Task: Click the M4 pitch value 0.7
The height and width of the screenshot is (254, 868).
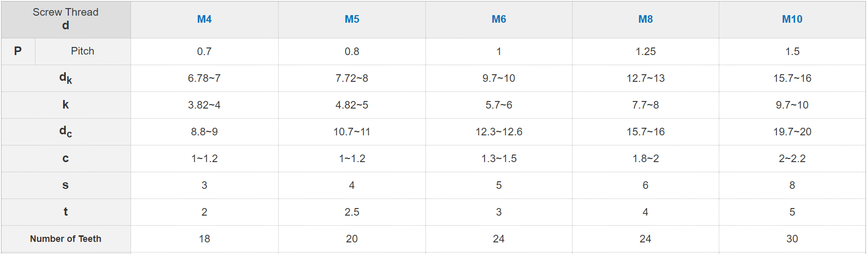Action: [x=204, y=52]
